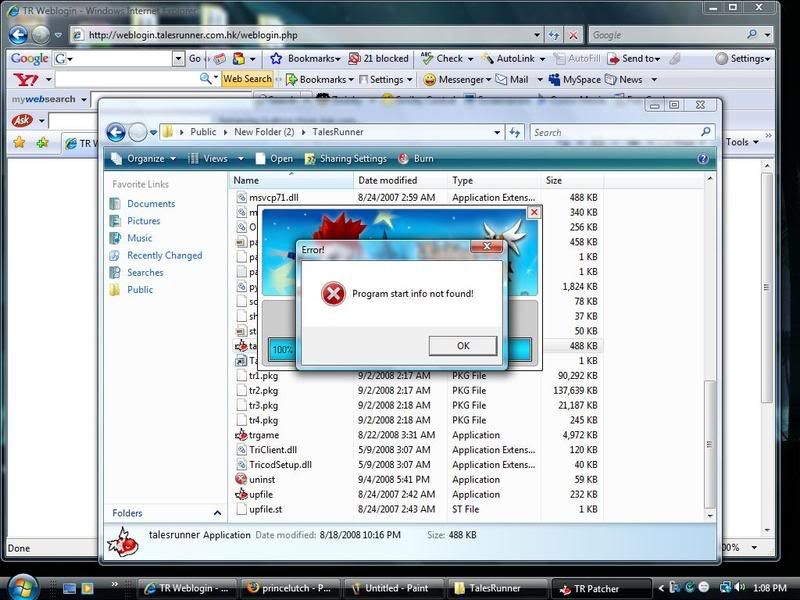Click the Sharing Settings toolbar button
The image size is (800, 600).
[x=346, y=158]
